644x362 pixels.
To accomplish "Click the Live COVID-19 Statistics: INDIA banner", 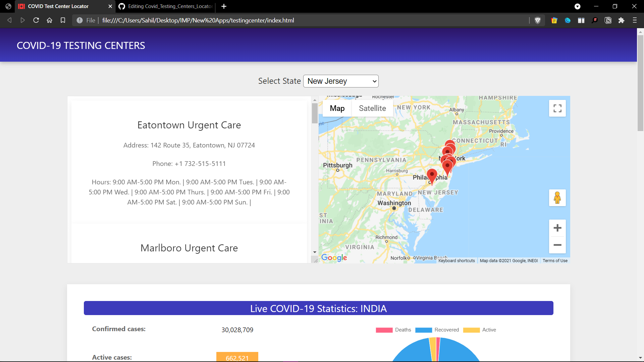I will coord(318,308).
